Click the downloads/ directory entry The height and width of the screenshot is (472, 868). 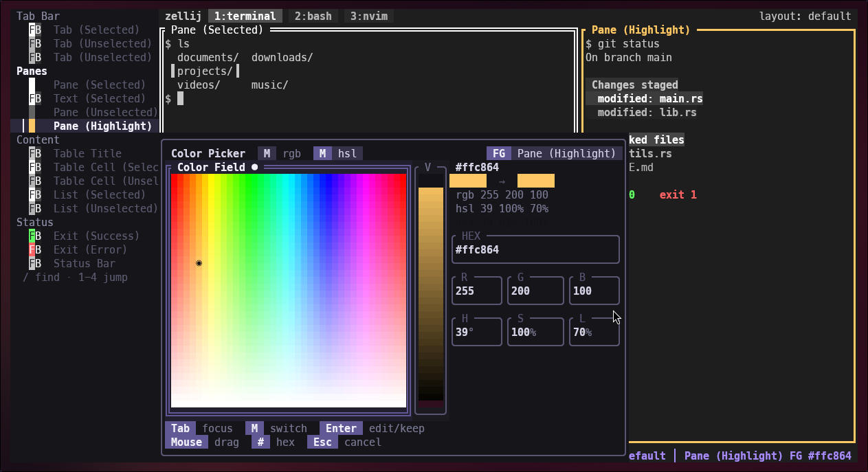(282, 57)
